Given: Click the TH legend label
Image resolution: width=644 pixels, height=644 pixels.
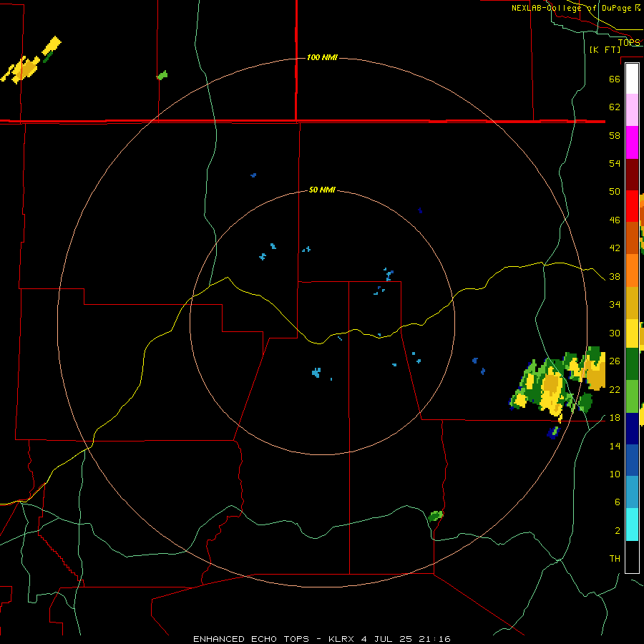Looking at the screenshot, I should click(x=615, y=559).
